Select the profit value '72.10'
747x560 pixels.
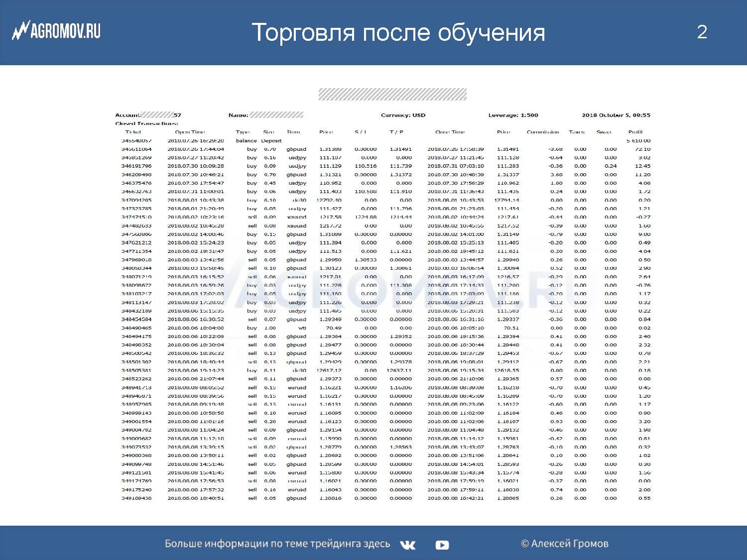point(643,149)
